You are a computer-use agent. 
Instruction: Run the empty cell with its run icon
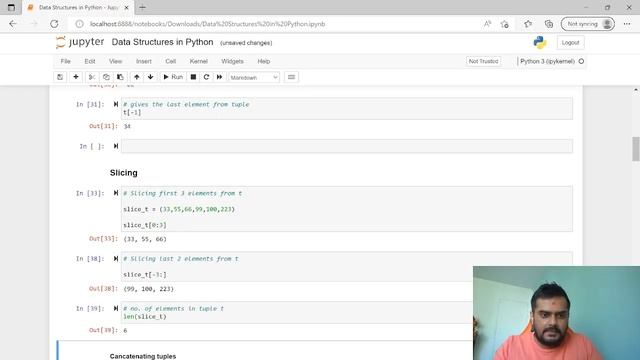[x=116, y=146]
